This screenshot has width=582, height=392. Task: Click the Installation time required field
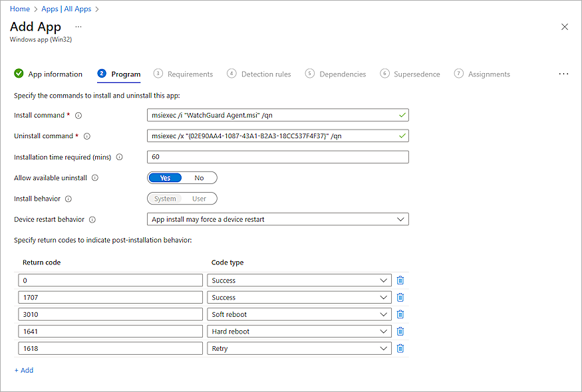point(277,157)
